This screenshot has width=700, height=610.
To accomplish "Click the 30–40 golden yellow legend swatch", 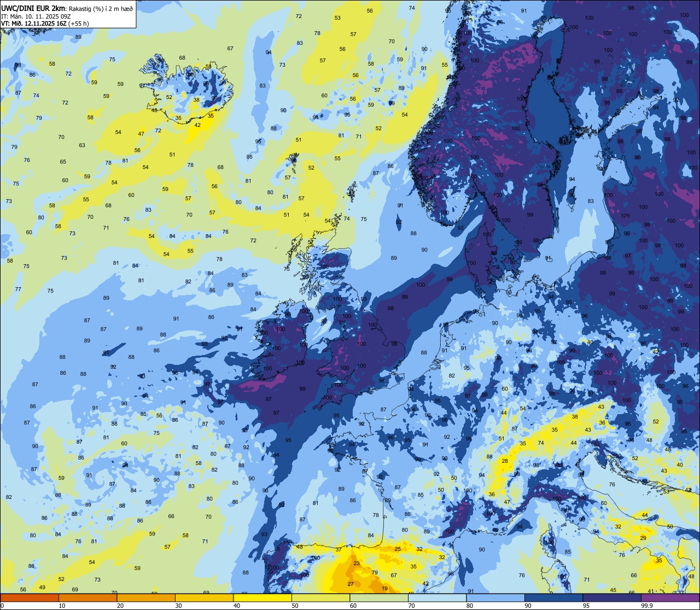I will (204, 597).
